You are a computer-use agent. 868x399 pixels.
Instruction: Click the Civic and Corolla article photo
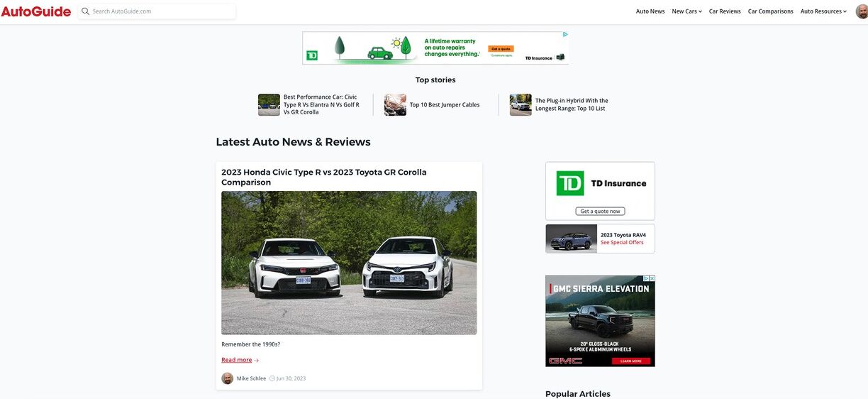click(349, 263)
